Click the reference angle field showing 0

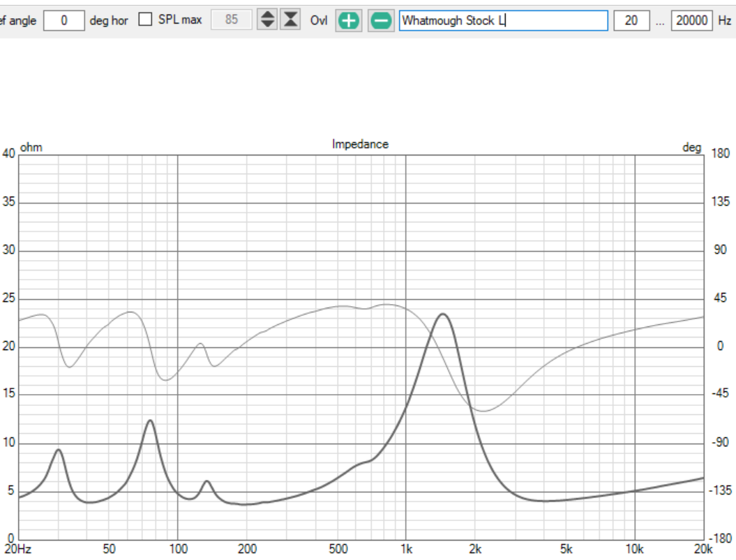[x=64, y=21]
